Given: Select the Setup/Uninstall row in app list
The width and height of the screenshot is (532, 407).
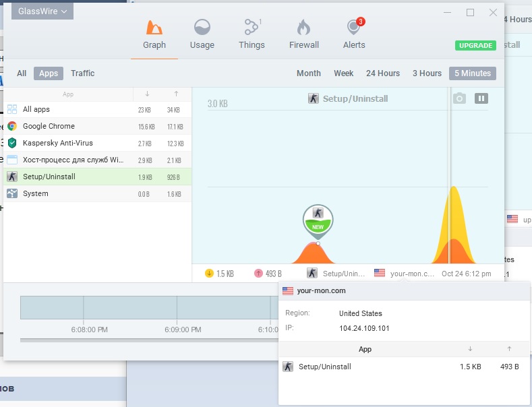Looking at the screenshot, I should coord(97,177).
